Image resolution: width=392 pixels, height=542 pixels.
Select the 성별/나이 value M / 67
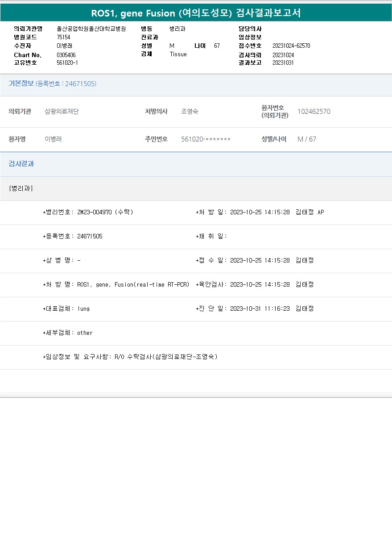point(306,139)
